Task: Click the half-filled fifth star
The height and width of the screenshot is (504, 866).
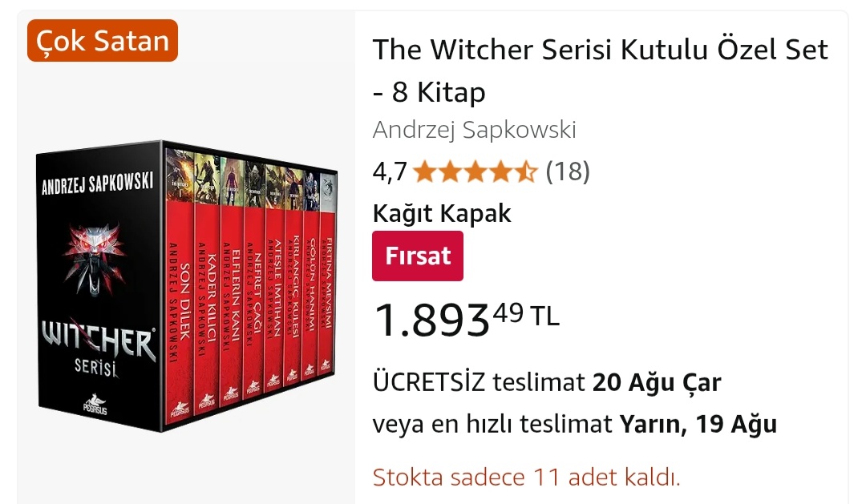Action: [526, 171]
